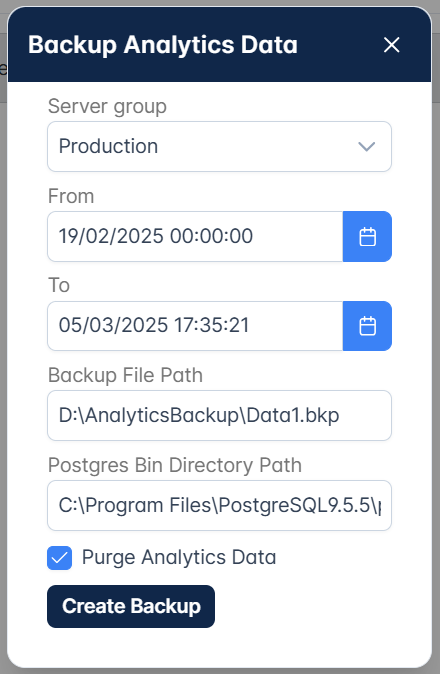Click the Create Backup button
Screen dimensions: 440x674
[131, 606]
